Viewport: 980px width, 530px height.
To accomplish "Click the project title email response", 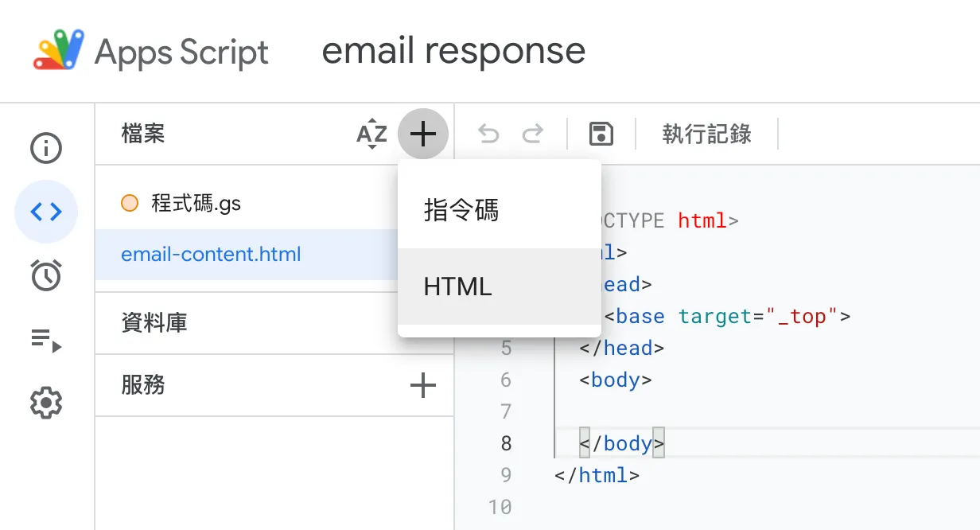I will tap(453, 50).
